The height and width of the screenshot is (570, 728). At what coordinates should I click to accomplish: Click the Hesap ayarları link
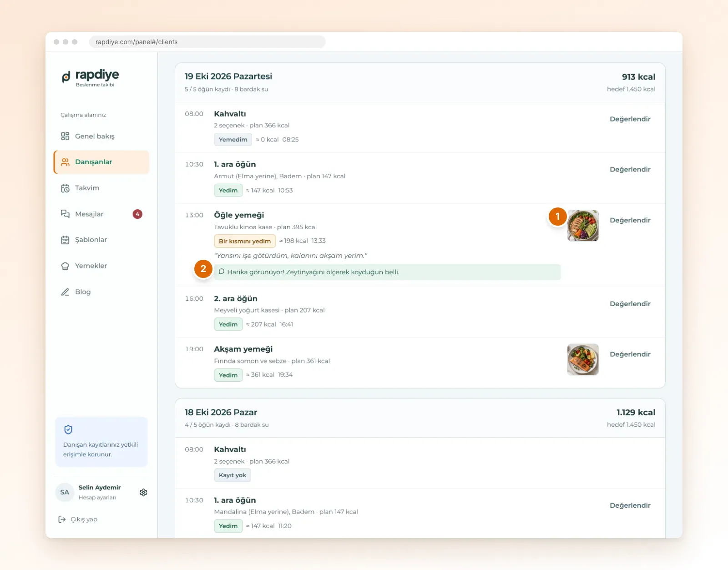click(97, 498)
